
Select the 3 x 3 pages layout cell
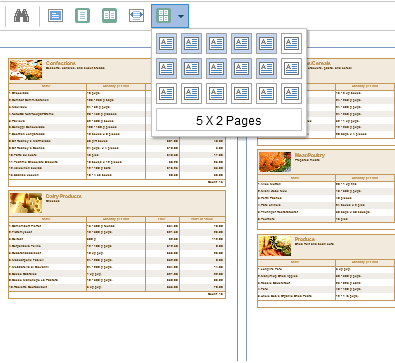(x=216, y=93)
